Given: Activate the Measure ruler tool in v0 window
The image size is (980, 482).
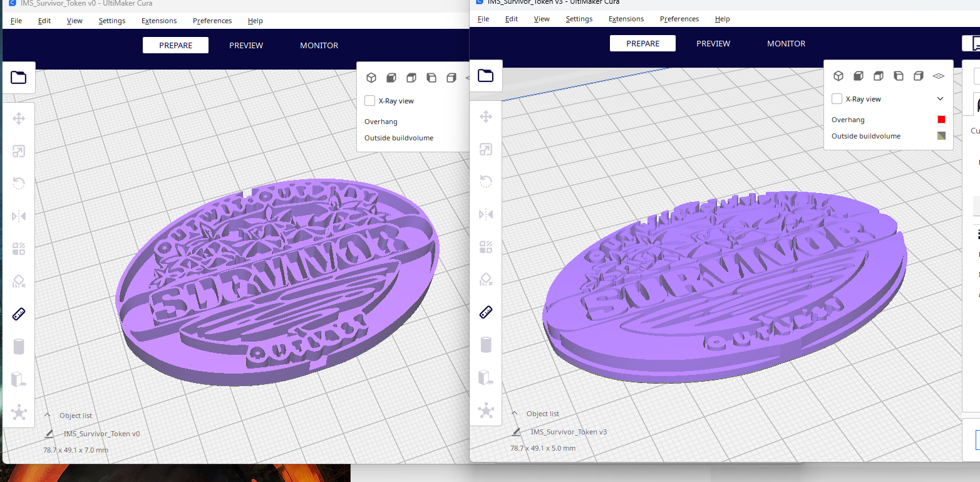Looking at the screenshot, I should point(19,314).
